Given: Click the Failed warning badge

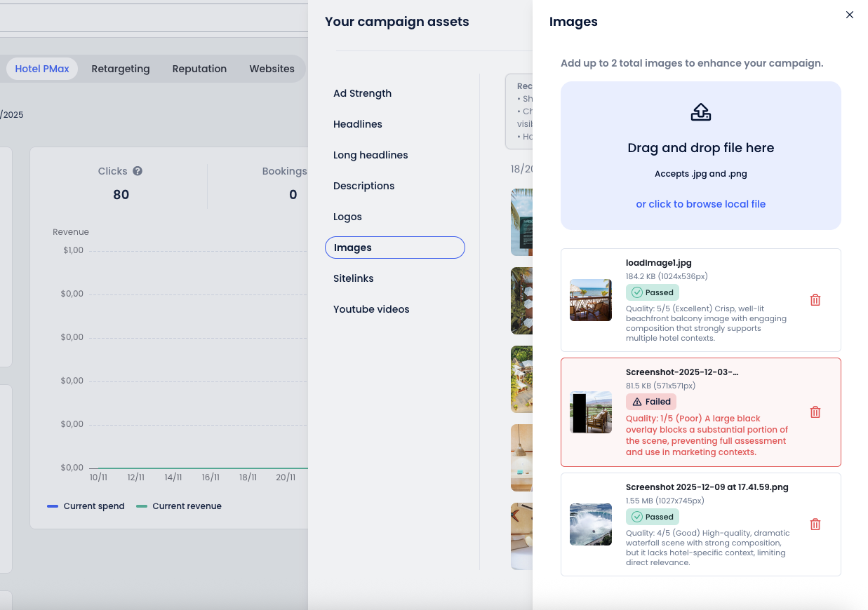Looking at the screenshot, I should click(x=650, y=402).
